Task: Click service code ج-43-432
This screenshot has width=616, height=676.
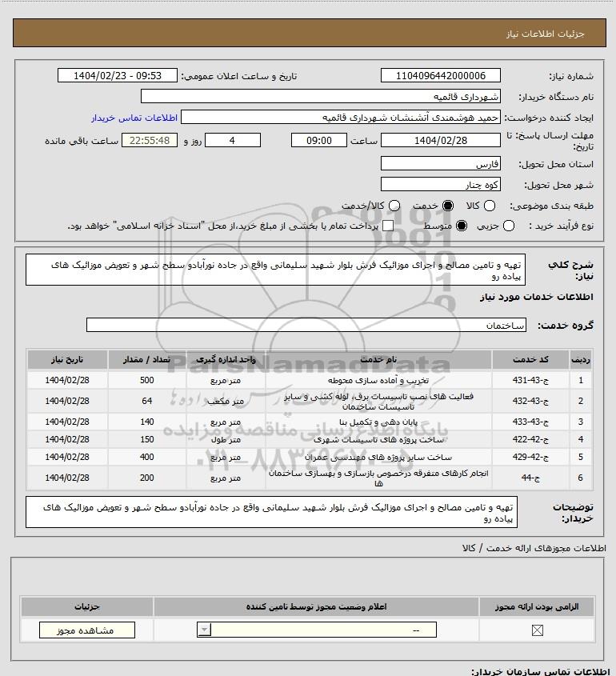Action: [x=530, y=401]
